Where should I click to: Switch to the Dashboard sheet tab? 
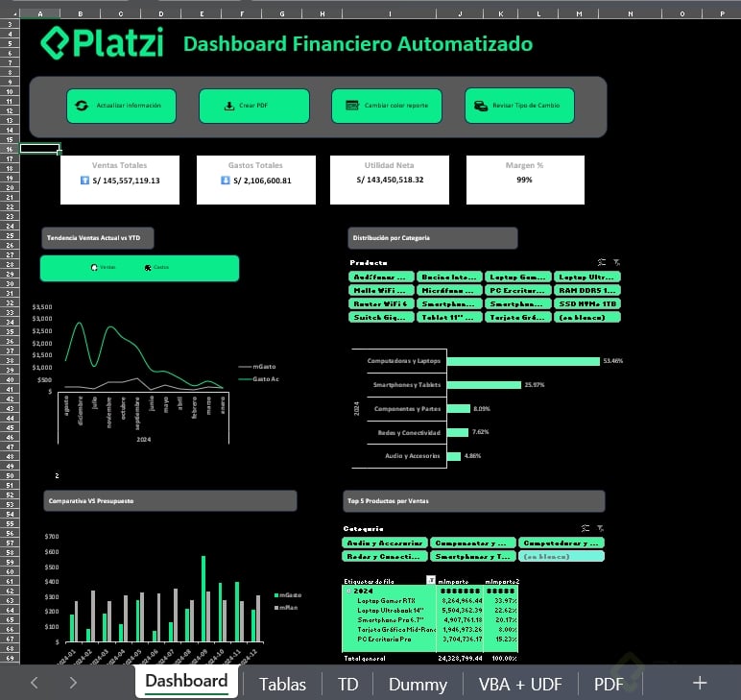click(x=186, y=681)
